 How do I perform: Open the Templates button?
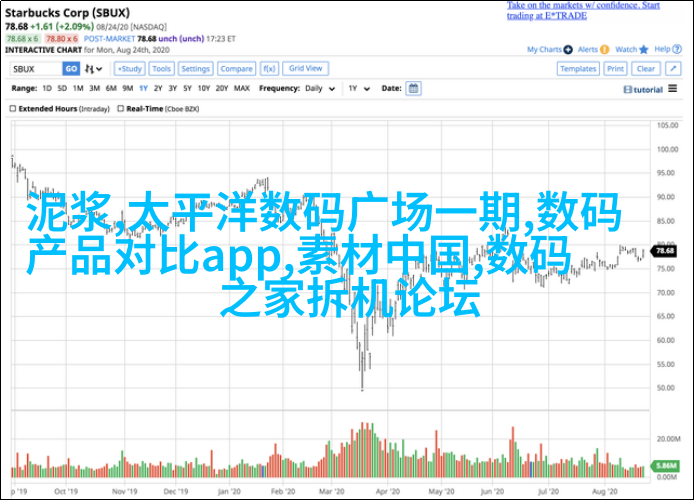[578, 69]
